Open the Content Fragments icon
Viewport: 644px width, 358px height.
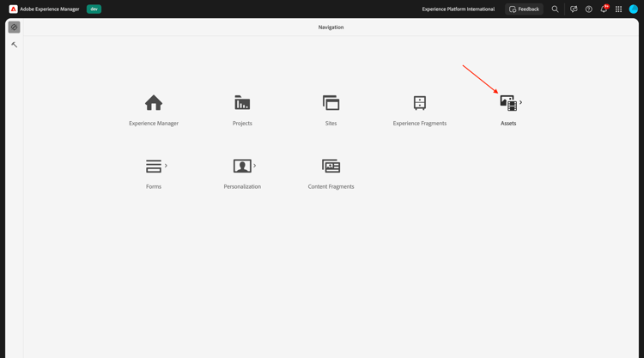pos(331,166)
